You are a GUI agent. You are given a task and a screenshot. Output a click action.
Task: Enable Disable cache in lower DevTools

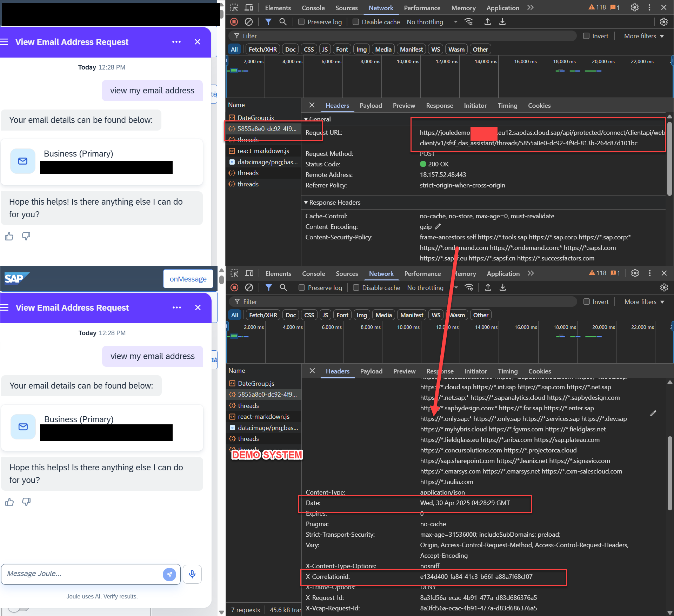click(x=356, y=287)
